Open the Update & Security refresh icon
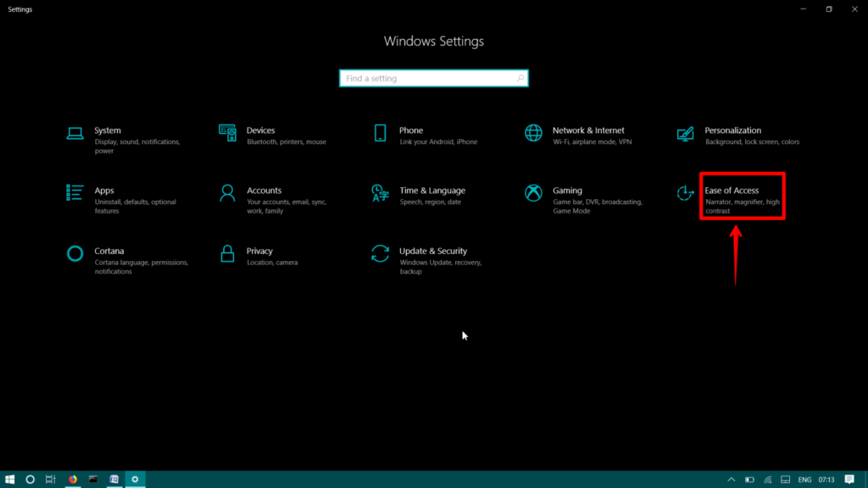 pyautogui.click(x=381, y=253)
